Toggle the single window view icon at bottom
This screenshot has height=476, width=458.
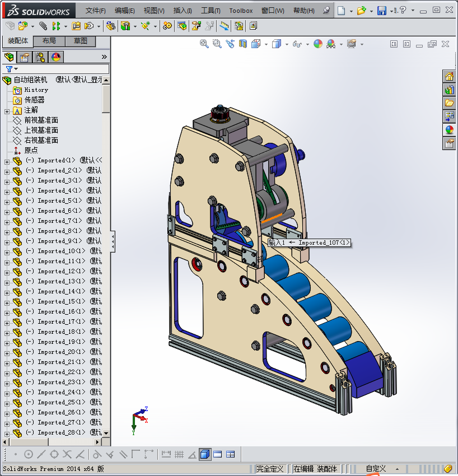(218, 455)
